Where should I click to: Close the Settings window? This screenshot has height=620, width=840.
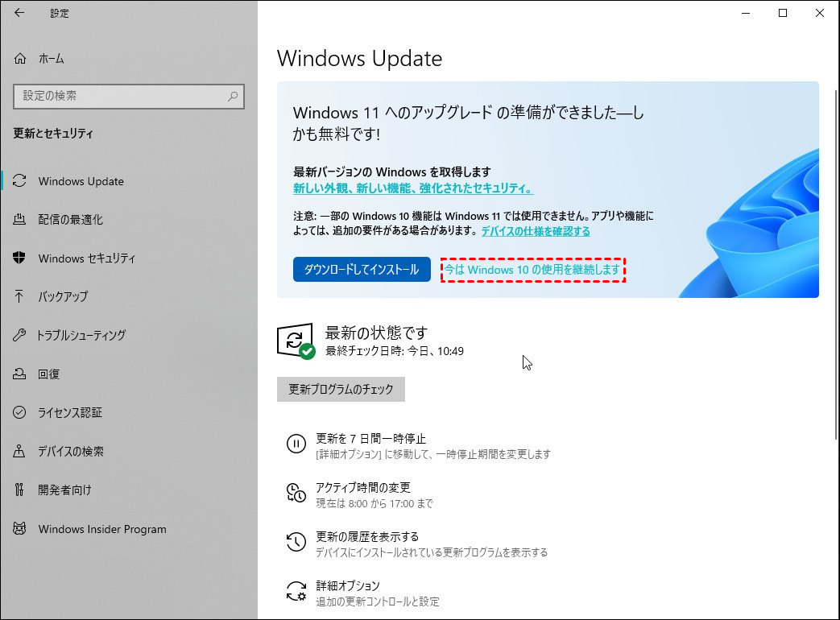(x=820, y=13)
